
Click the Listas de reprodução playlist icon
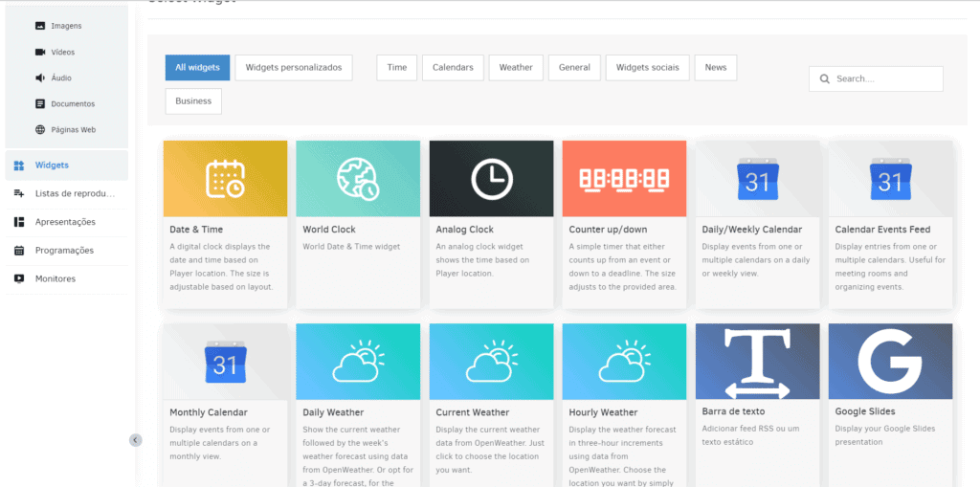pyautogui.click(x=19, y=193)
